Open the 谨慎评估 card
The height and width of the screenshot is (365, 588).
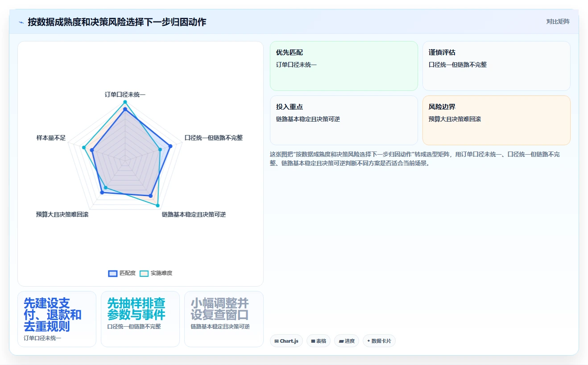coord(497,66)
